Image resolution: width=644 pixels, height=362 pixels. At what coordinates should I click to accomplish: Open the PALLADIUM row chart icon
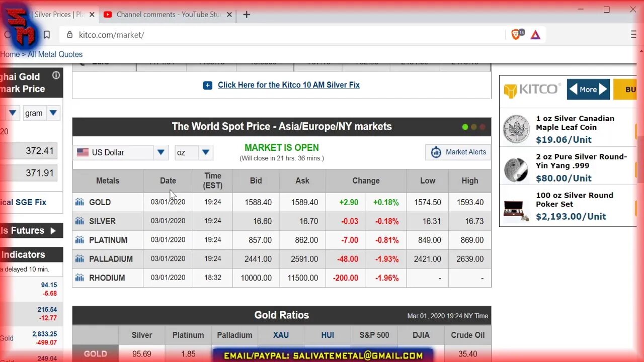tap(79, 259)
